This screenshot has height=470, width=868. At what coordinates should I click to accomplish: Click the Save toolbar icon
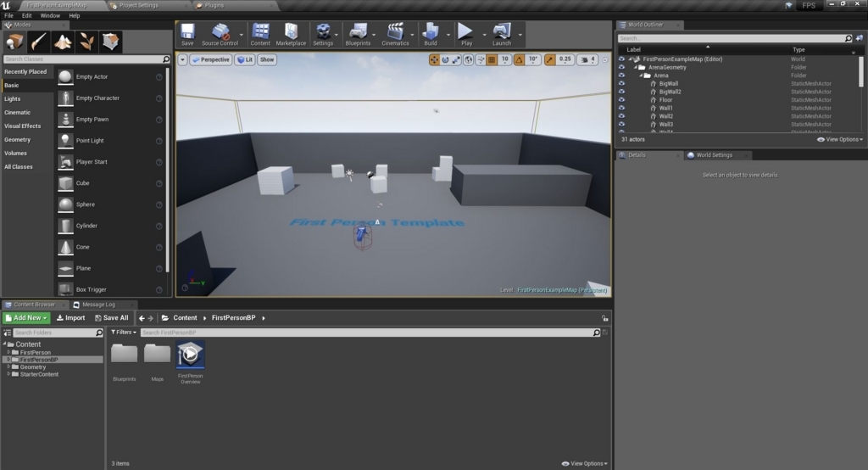[x=187, y=35]
